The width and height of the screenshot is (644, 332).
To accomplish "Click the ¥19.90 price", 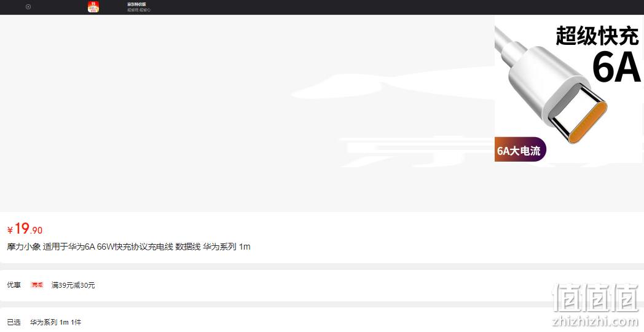I will [25, 229].
